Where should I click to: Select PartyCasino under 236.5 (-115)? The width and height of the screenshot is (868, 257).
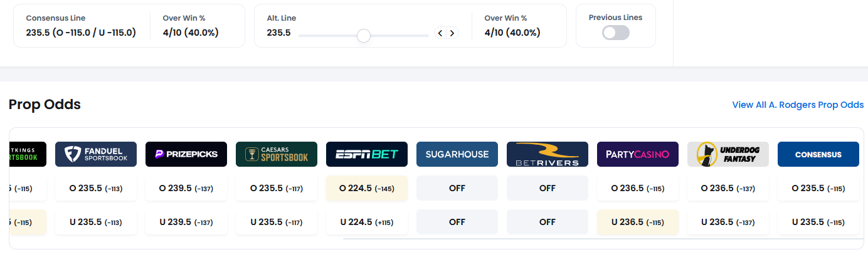[x=638, y=222]
